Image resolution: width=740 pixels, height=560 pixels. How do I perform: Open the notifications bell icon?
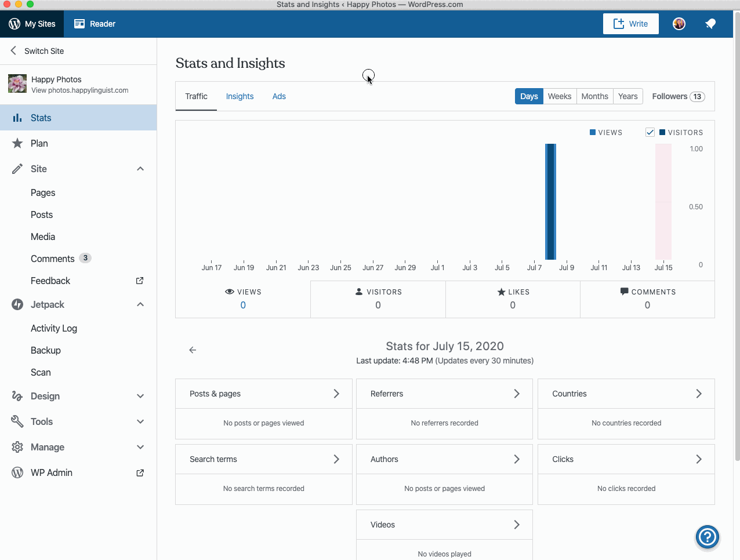point(710,24)
